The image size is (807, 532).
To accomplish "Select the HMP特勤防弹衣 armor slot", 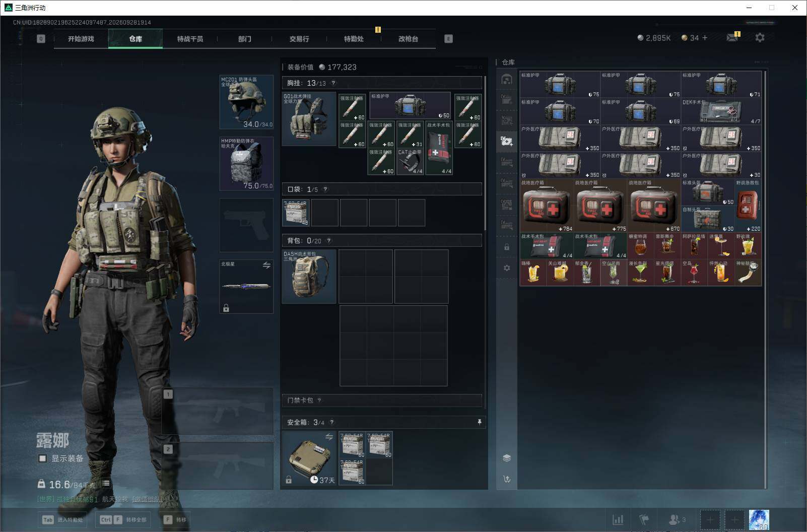I will click(246, 163).
